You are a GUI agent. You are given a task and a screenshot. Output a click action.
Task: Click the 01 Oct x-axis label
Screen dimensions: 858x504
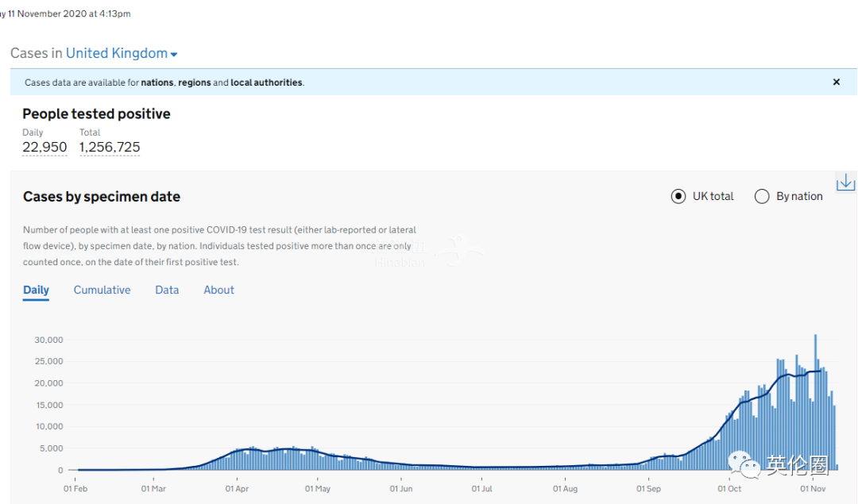(729, 489)
